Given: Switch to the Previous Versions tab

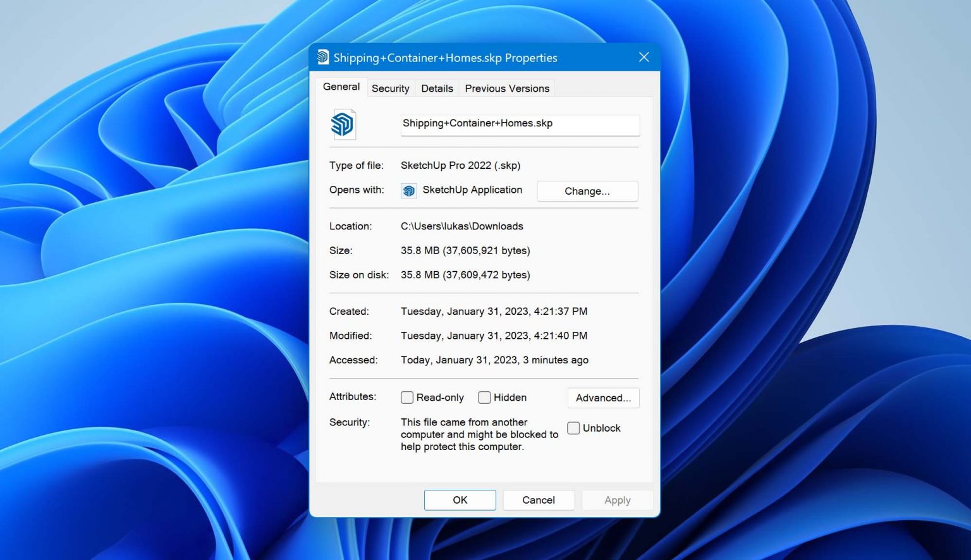Looking at the screenshot, I should click(506, 88).
